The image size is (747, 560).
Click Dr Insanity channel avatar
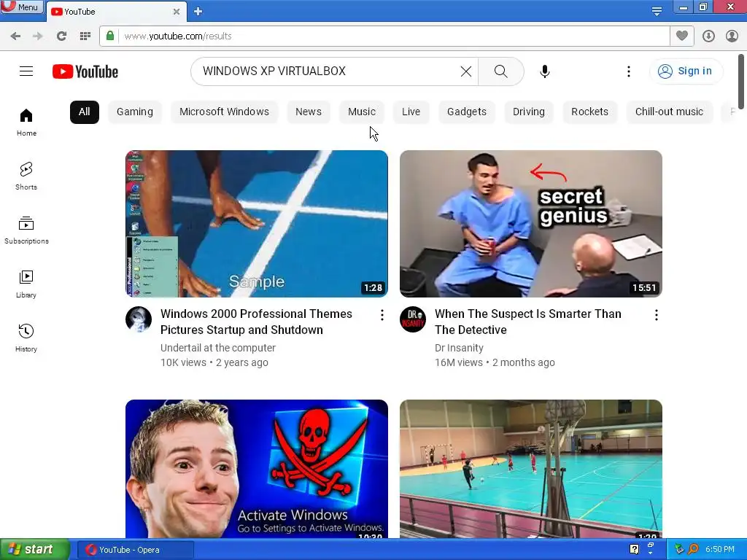coord(413,319)
